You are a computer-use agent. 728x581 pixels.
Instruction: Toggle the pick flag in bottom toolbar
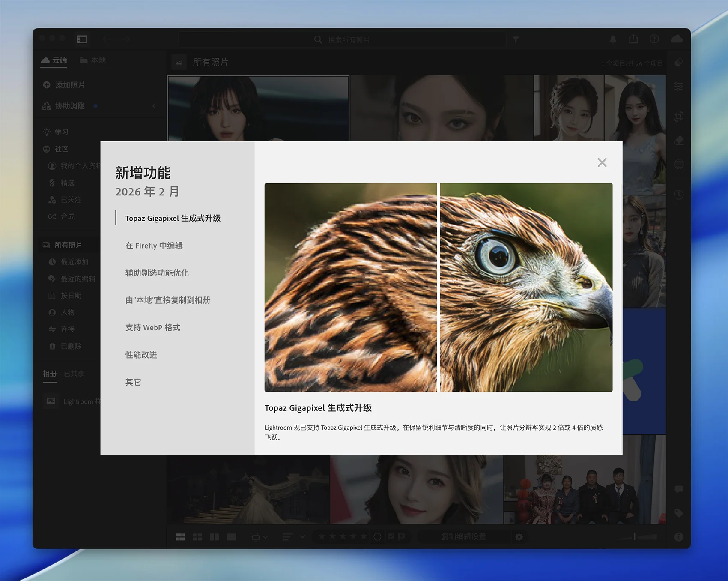click(x=391, y=536)
